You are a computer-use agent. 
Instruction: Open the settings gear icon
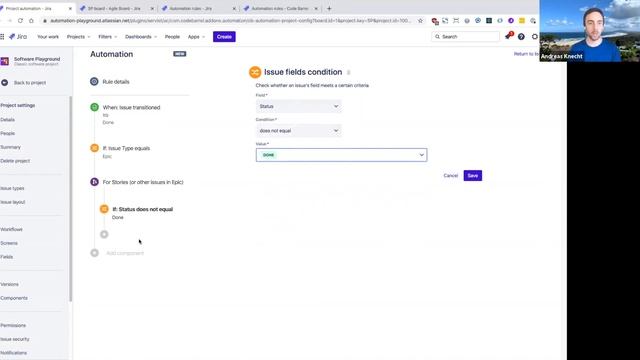tap(535, 37)
